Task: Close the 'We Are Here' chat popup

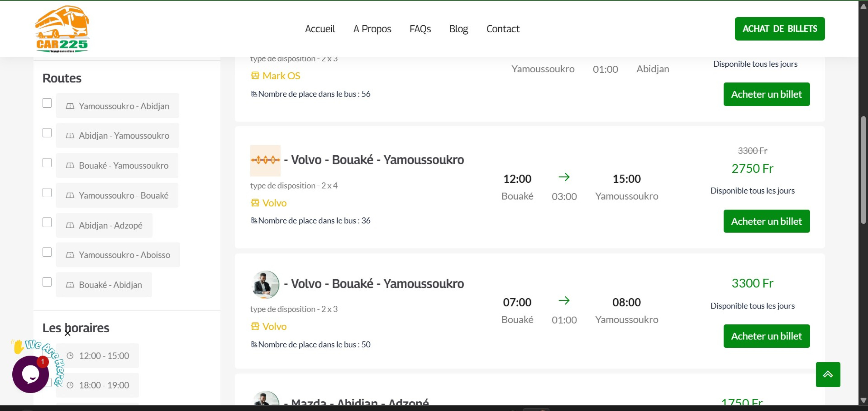Action: click(68, 334)
